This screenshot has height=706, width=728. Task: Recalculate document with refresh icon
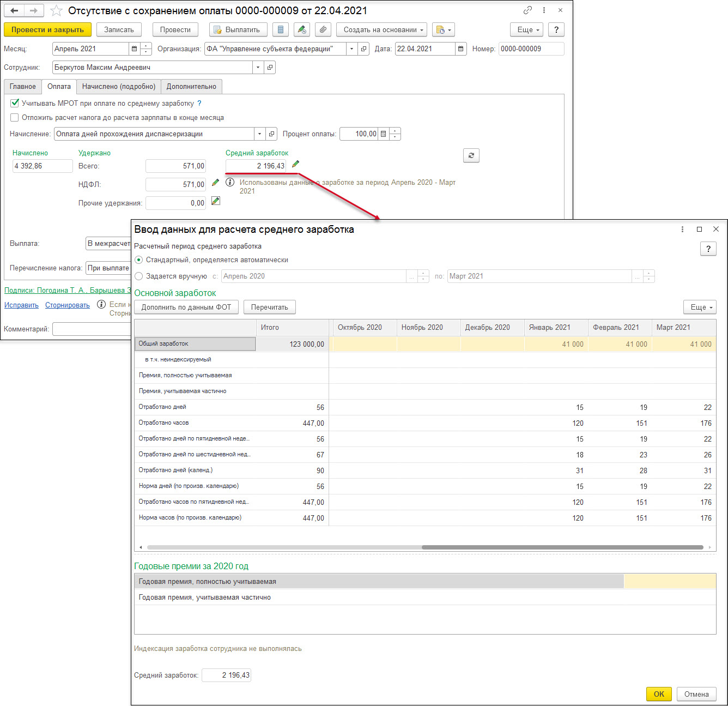pos(471,155)
